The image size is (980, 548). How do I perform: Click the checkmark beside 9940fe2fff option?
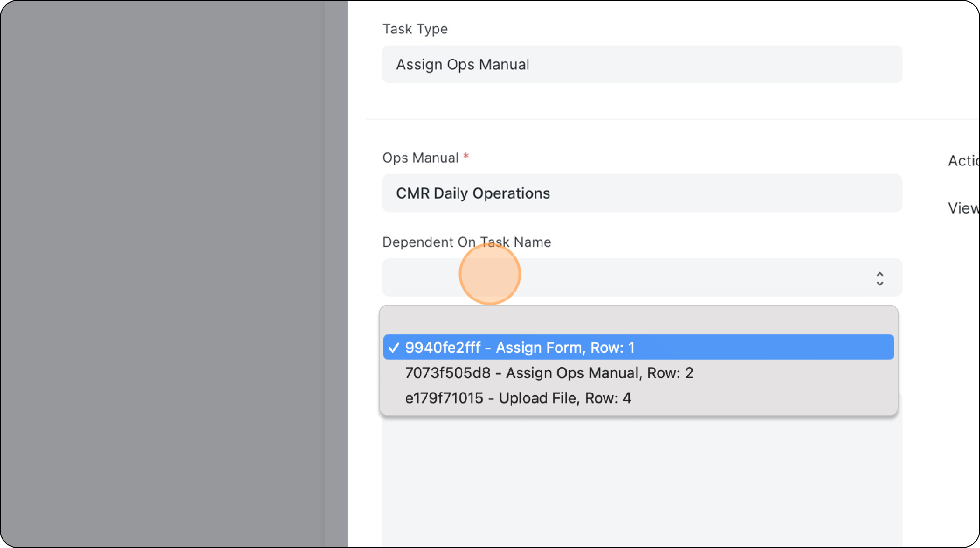(x=394, y=348)
